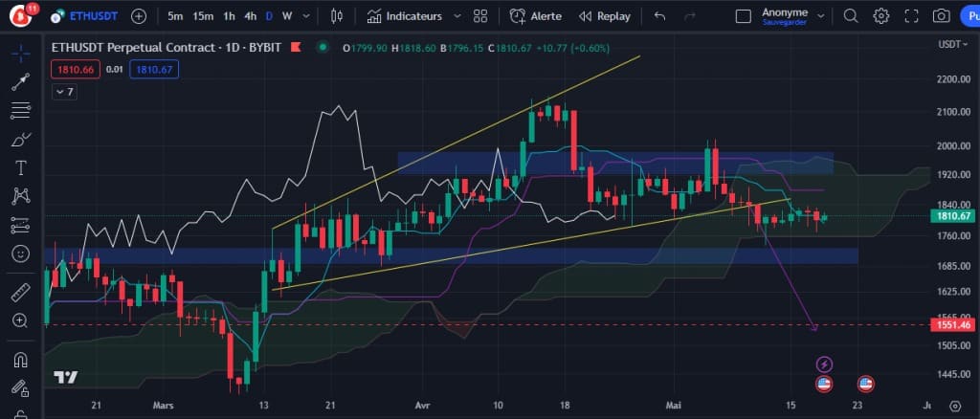The width and height of the screenshot is (980, 419).
Task: Open indicator templates grid icon
Action: (x=480, y=16)
